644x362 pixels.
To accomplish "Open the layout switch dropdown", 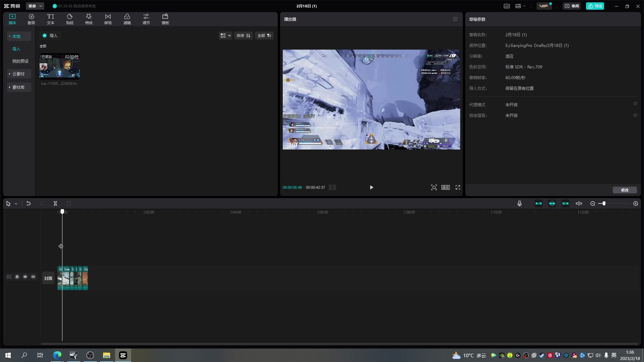I will click(521, 6).
